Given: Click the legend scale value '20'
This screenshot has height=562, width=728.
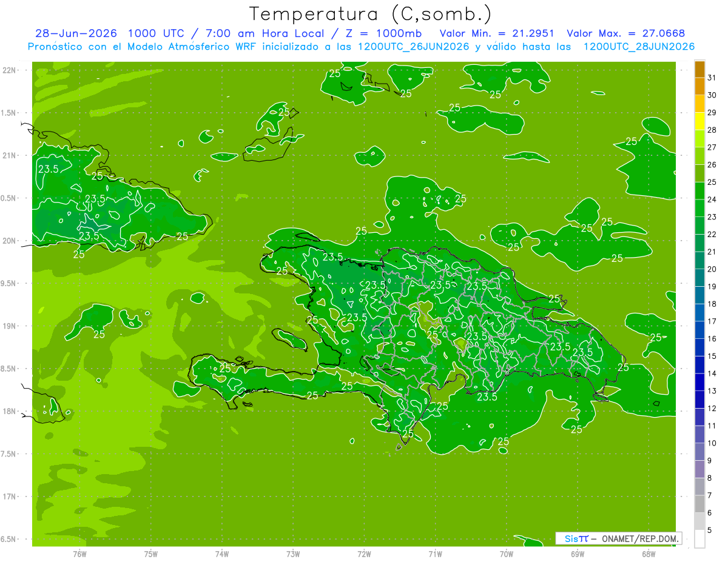Looking at the screenshot, I should coord(712,269).
